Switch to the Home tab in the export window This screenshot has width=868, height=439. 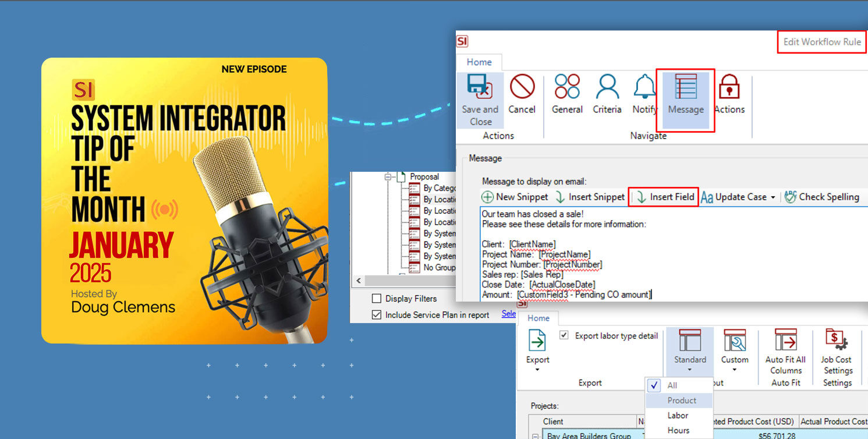[x=538, y=318]
